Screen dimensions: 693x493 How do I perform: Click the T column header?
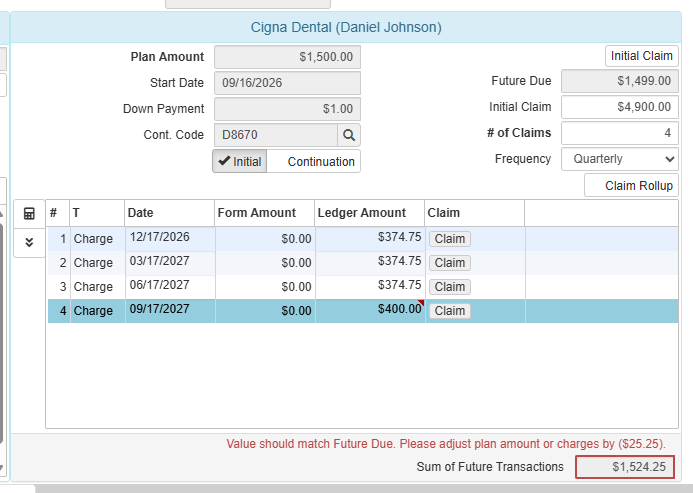(97, 213)
